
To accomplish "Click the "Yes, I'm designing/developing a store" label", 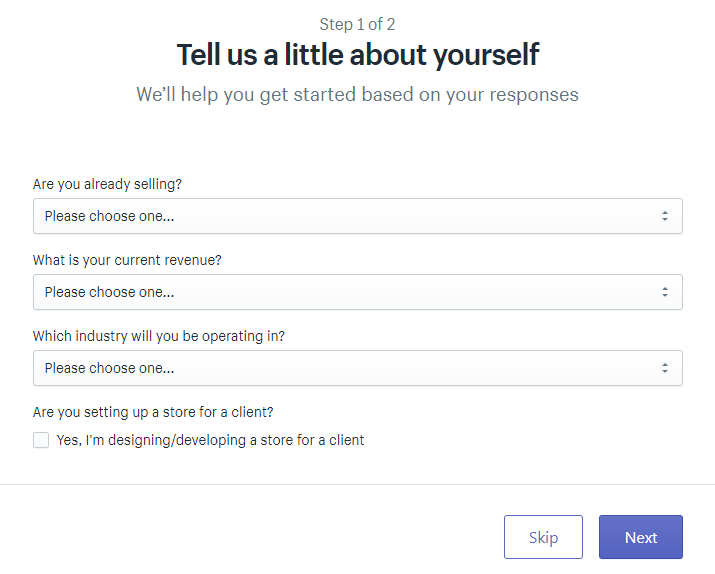I will (x=210, y=440).
